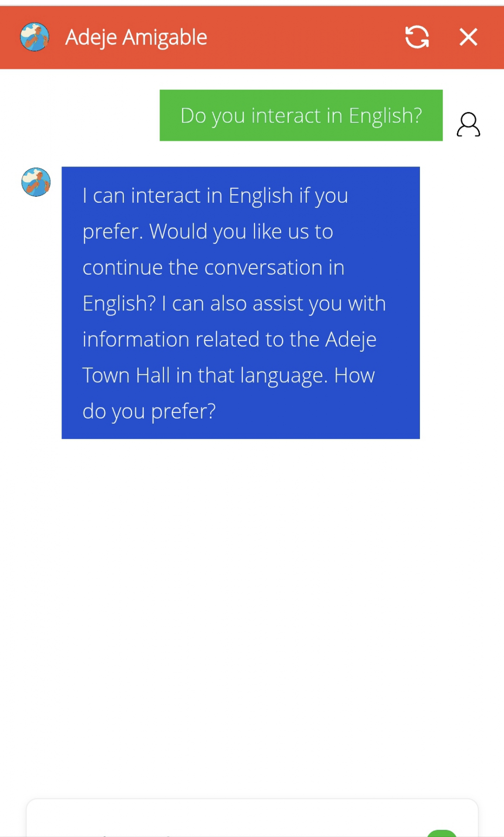Click the word "English?" in the green message

pyautogui.click(x=385, y=116)
